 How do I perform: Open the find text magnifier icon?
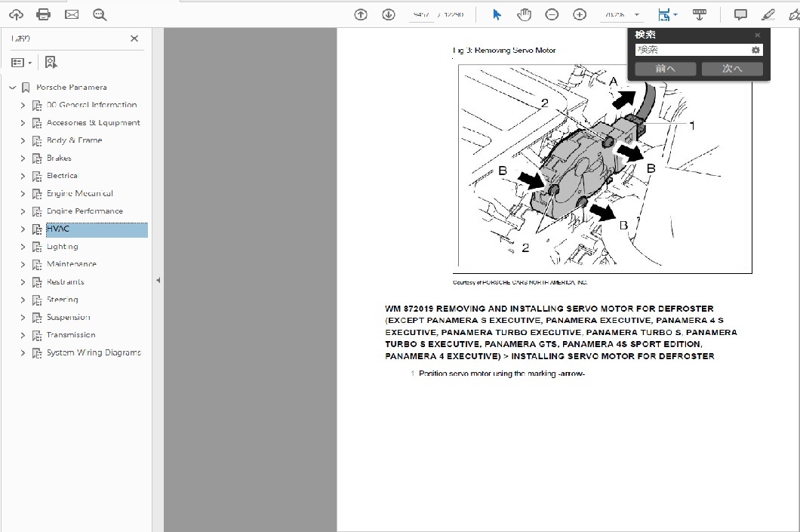pyautogui.click(x=100, y=15)
